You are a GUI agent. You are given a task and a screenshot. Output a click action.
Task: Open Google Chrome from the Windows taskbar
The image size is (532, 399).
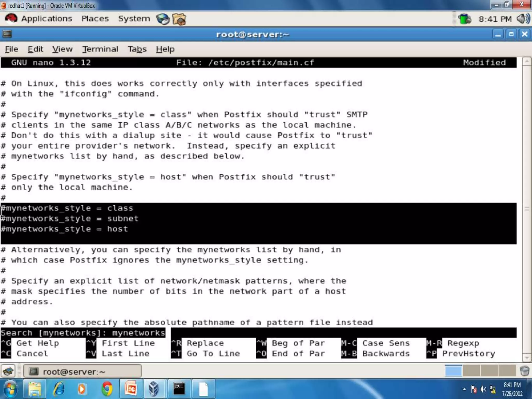(x=107, y=389)
